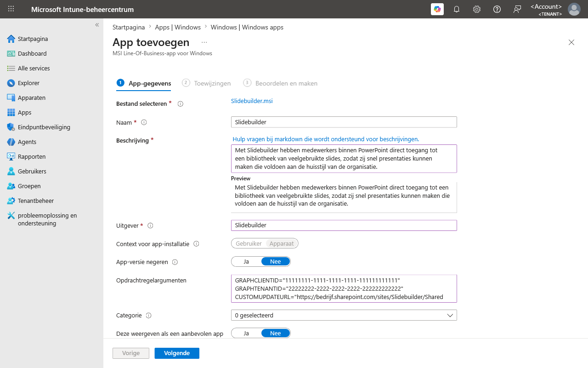Open the notifications bell
The height and width of the screenshot is (368, 588).
(x=457, y=9)
